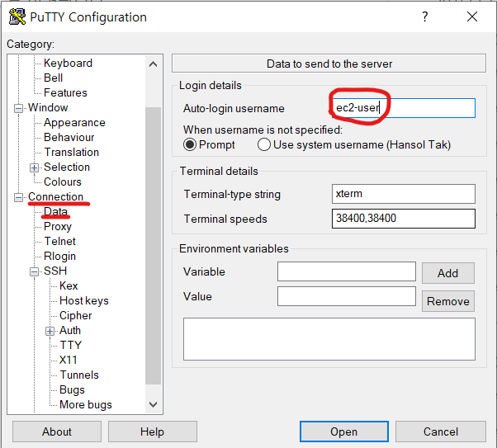Viewport: 497px width, 448px height.
Task: Click the Terminal speeds field
Action: click(x=404, y=219)
